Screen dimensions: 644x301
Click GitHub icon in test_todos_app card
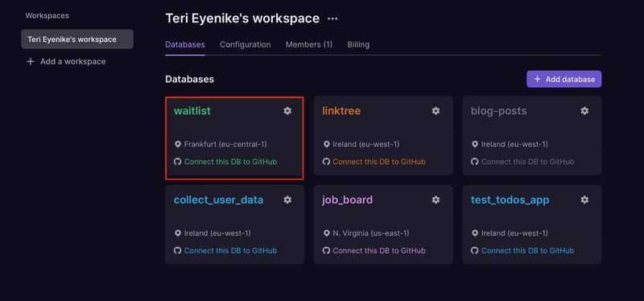[x=475, y=250]
